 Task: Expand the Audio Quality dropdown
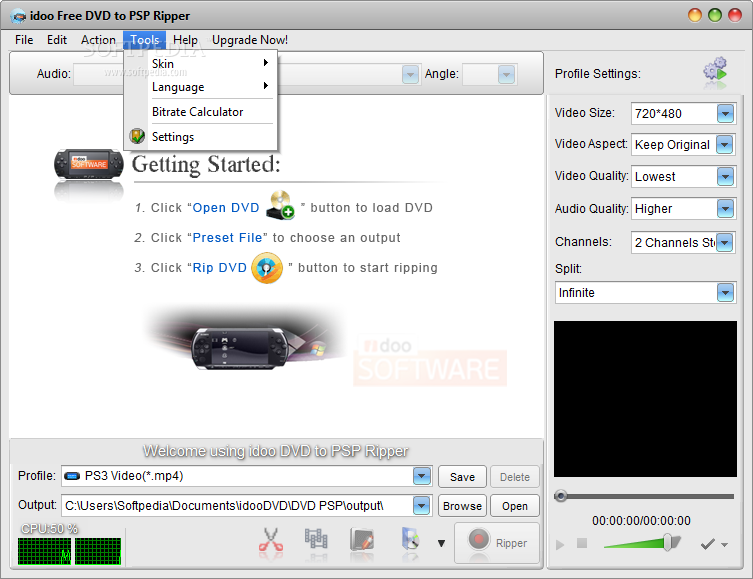725,208
